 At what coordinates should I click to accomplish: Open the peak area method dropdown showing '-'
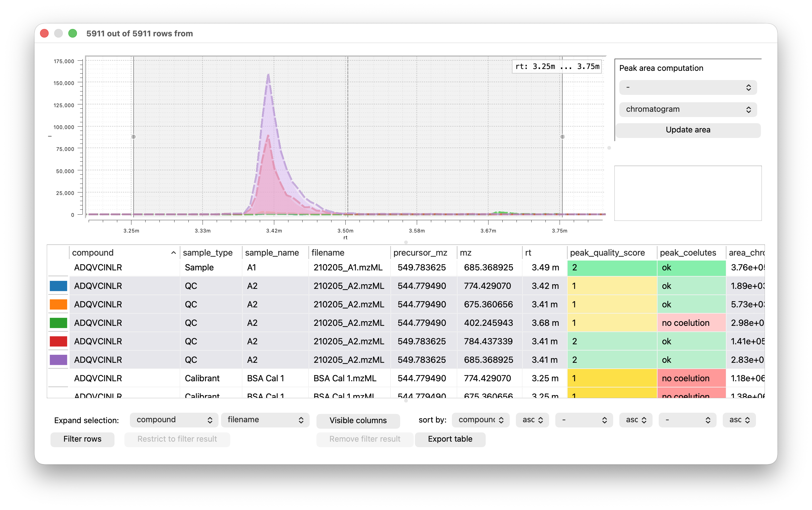pyautogui.click(x=688, y=88)
